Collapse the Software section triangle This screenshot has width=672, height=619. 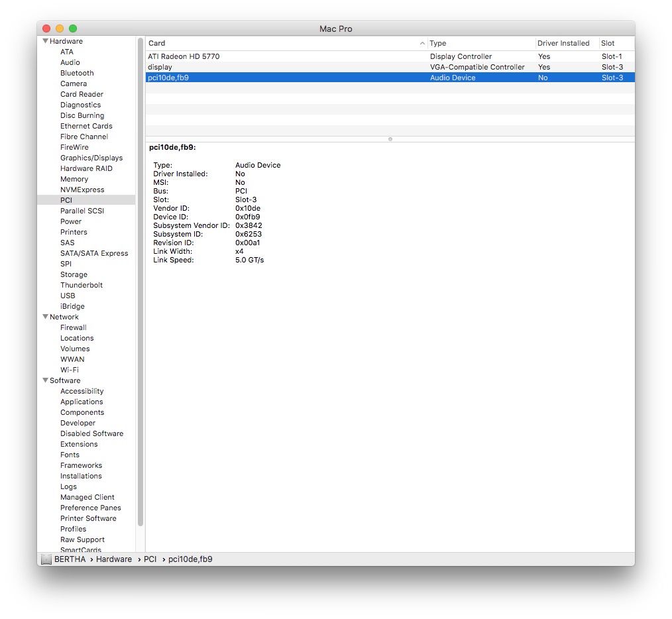(x=45, y=380)
